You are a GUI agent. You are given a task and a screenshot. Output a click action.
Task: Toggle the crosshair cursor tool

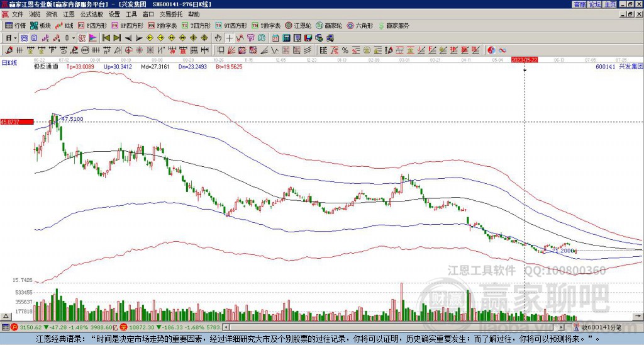click(229, 38)
